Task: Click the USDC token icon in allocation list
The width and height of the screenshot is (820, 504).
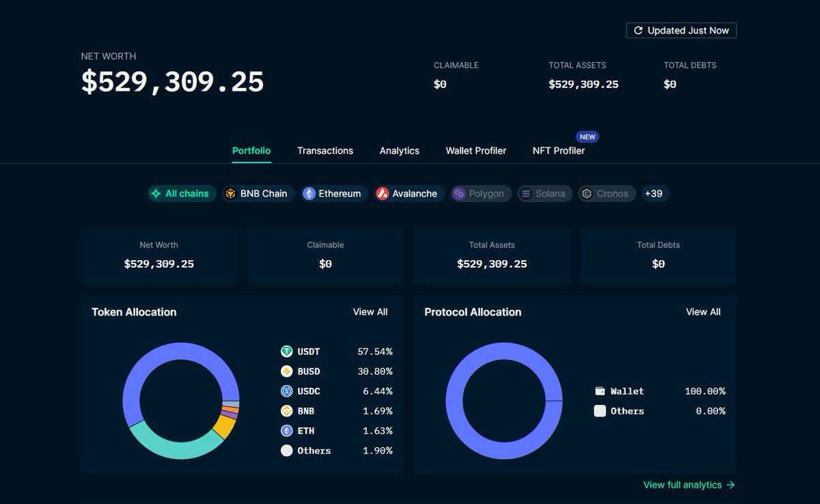Action: (x=287, y=391)
